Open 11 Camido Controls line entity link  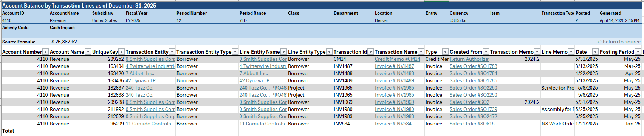(x=262, y=124)
